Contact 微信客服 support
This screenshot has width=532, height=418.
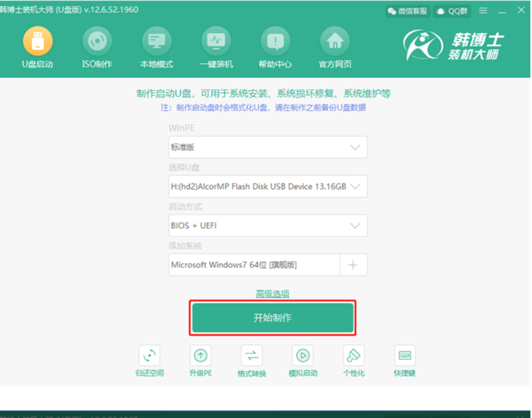tap(408, 11)
